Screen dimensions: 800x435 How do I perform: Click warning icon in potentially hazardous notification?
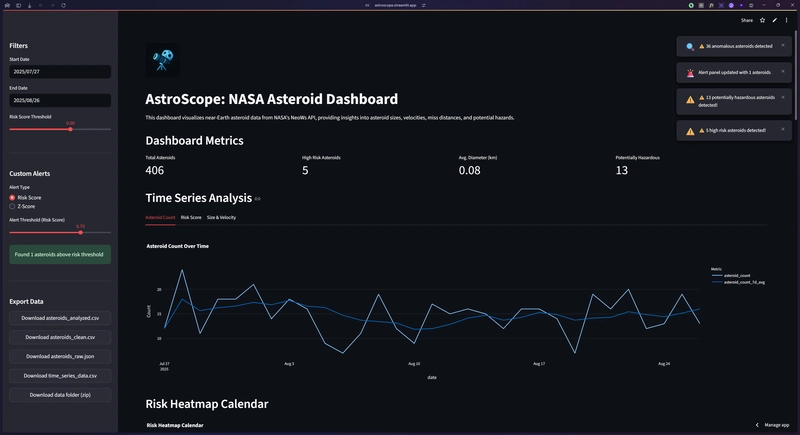690,100
